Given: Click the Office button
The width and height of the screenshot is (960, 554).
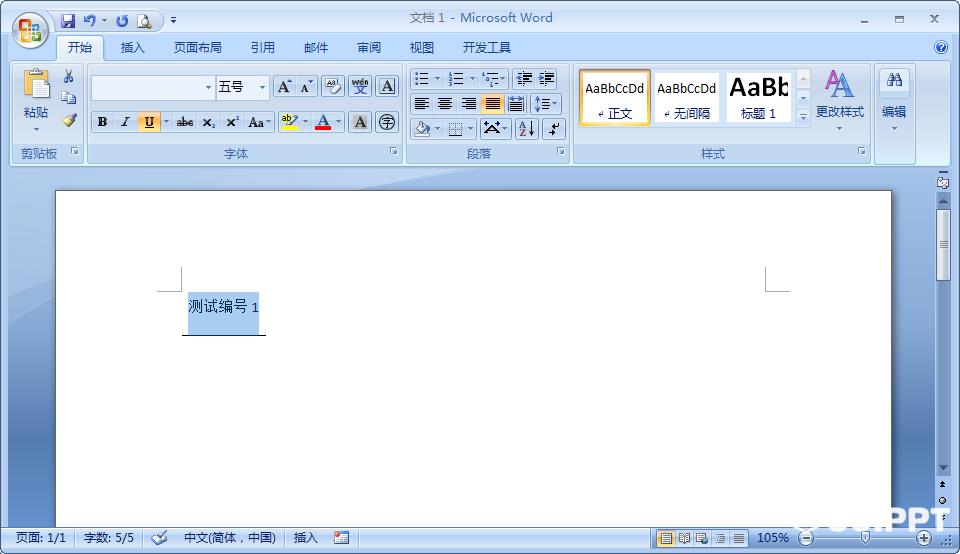Looking at the screenshot, I should click(x=30, y=30).
